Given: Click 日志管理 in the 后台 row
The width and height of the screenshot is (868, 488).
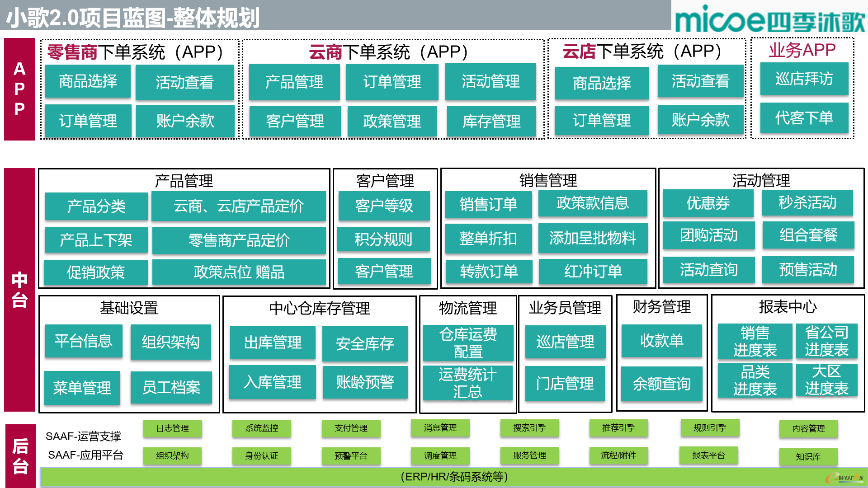Looking at the screenshot, I should (x=173, y=428).
